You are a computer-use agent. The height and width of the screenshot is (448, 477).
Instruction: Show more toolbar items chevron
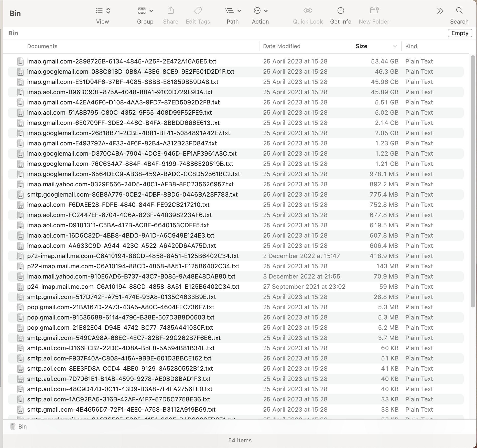[440, 11]
